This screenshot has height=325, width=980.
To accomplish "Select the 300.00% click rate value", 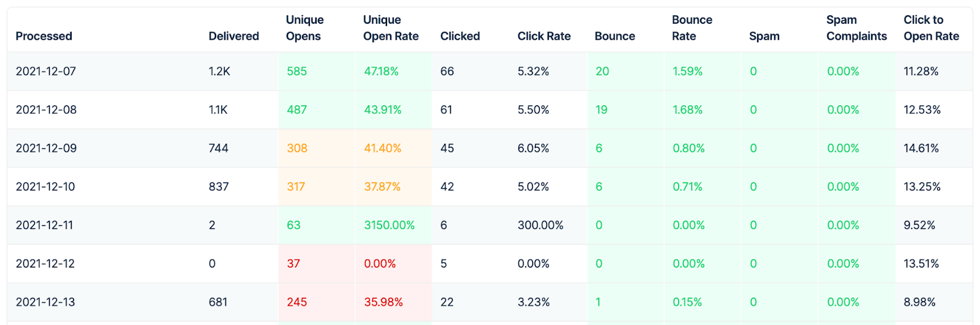I will pyautogui.click(x=540, y=225).
